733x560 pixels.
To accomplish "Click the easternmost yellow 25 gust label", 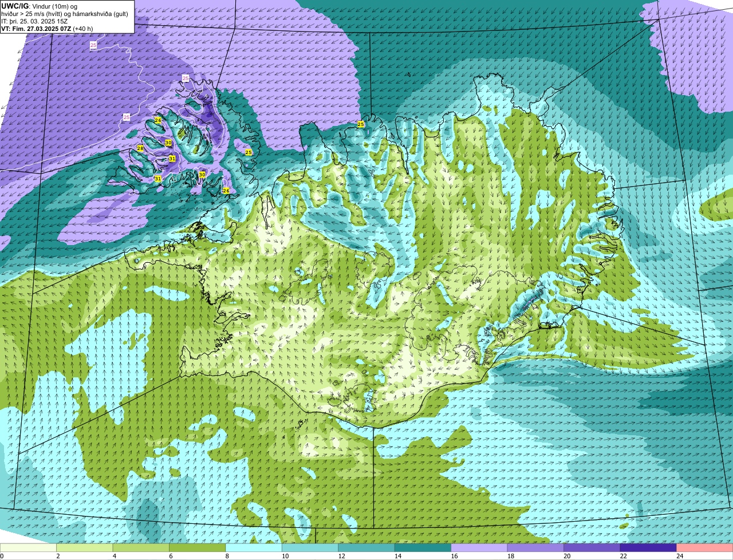I will 361,124.
